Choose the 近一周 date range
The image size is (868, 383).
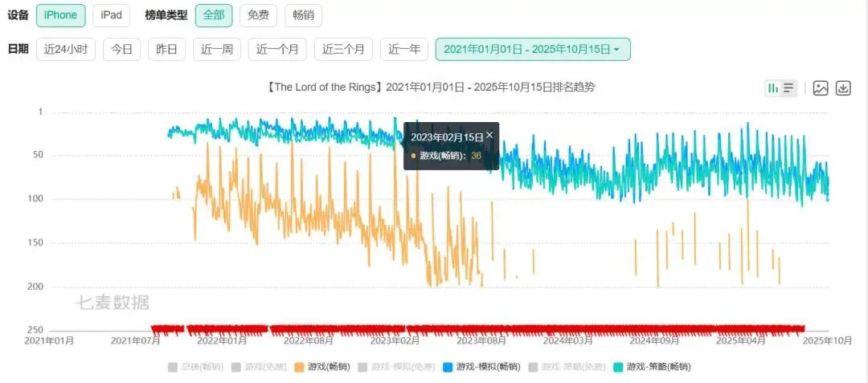(216, 49)
